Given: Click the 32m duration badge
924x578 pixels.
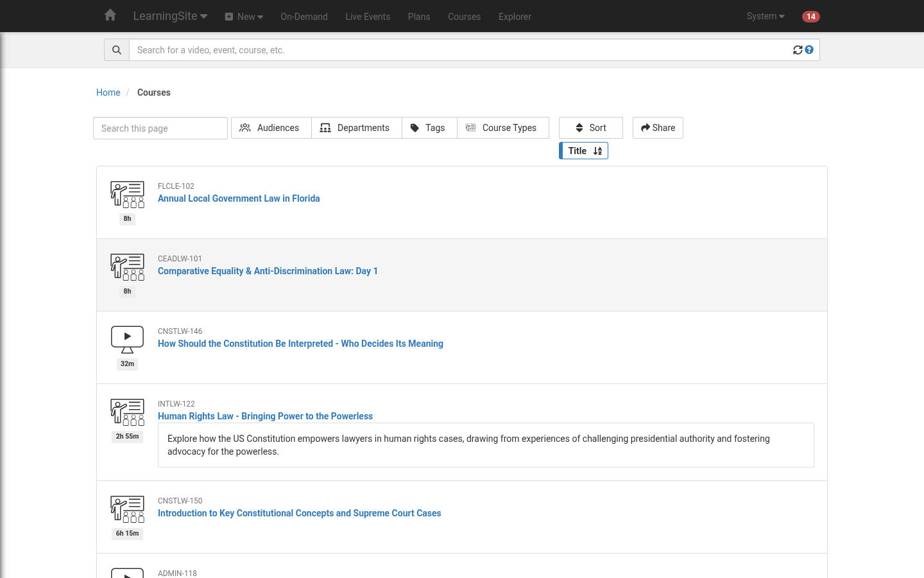Looking at the screenshot, I should 127,364.
